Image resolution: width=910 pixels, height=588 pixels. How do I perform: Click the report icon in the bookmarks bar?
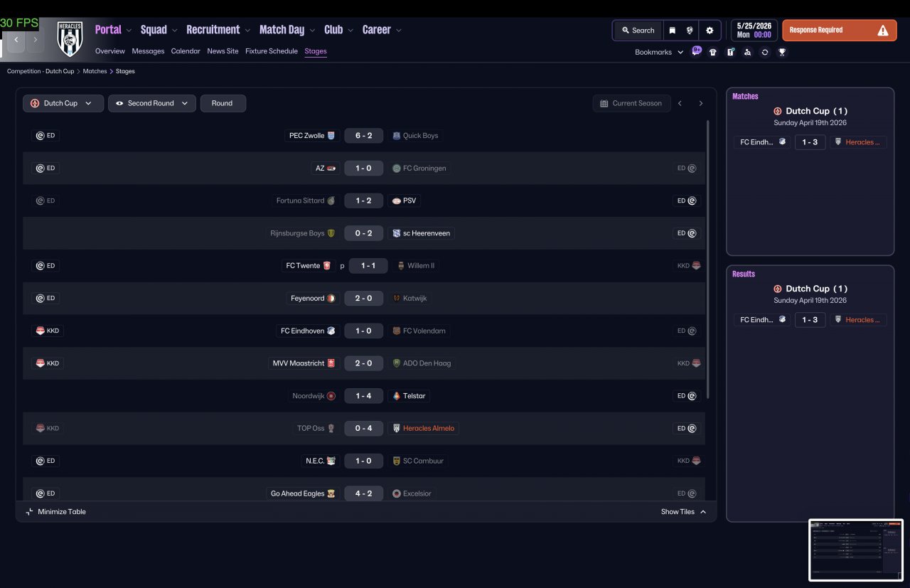(730, 52)
